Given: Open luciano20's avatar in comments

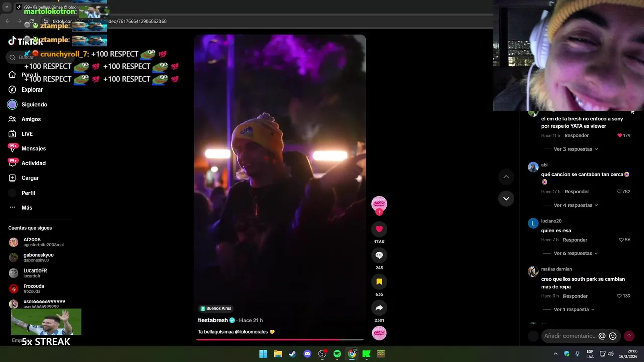Looking at the screenshot, I should [x=533, y=224].
